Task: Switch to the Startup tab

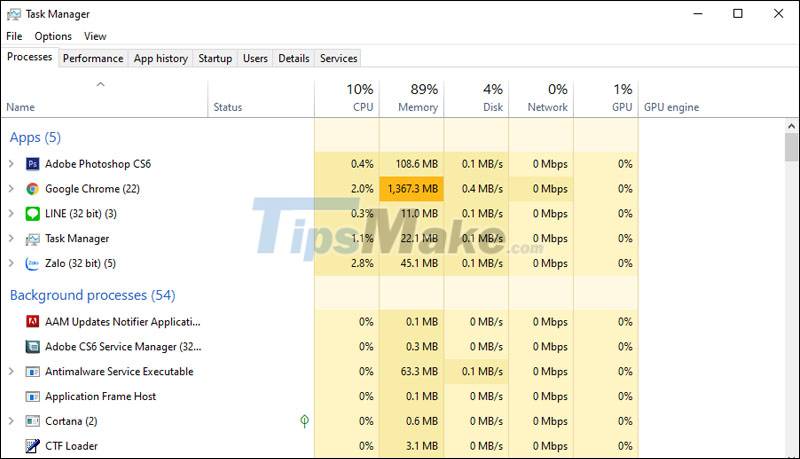Action: (x=215, y=58)
